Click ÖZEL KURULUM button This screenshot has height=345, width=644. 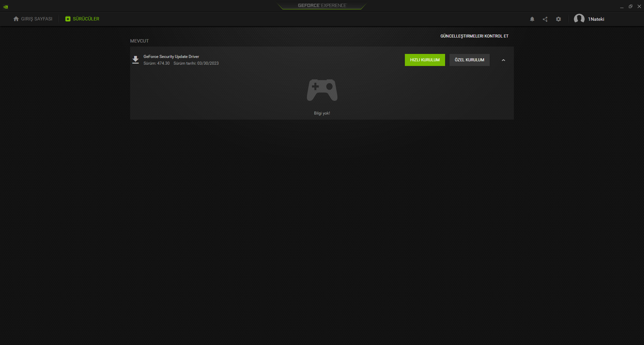pyautogui.click(x=469, y=60)
